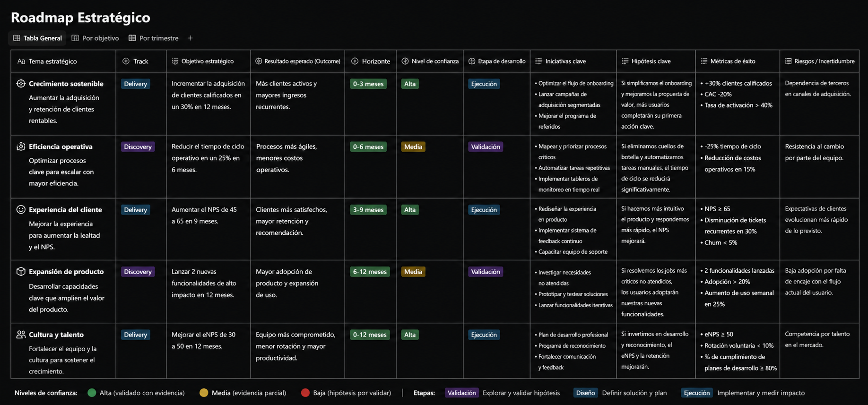Click the target icon of Crecimiento sostenible row
The width and height of the screenshot is (868, 405).
[21, 84]
